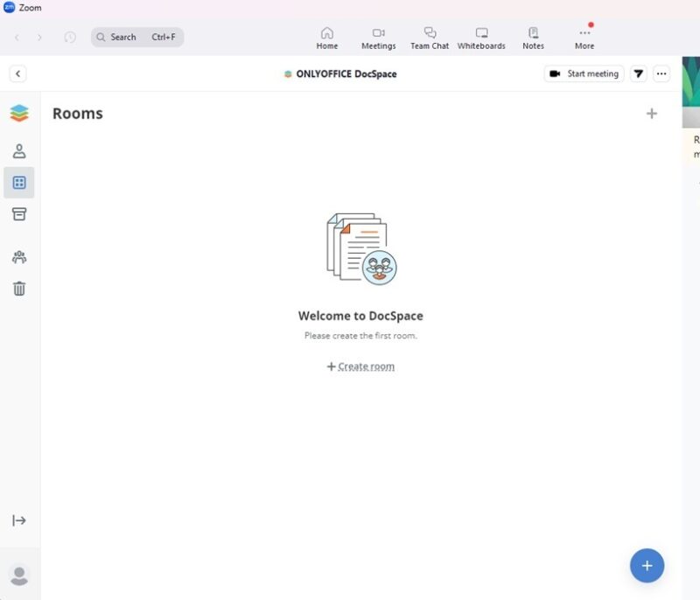700x600 pixels.
Task: Open My Documents person icon in sidebar
Action: click(19, 150)
